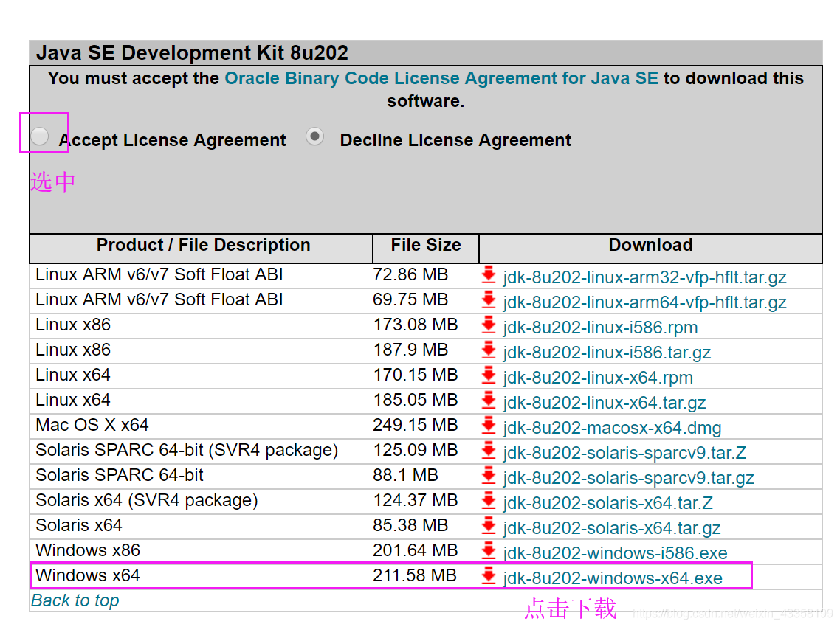Viewport: 840px width, 627px height.
Task: Click red download arrow for solaris-x64.tar.Z
Action: [489, 501]
